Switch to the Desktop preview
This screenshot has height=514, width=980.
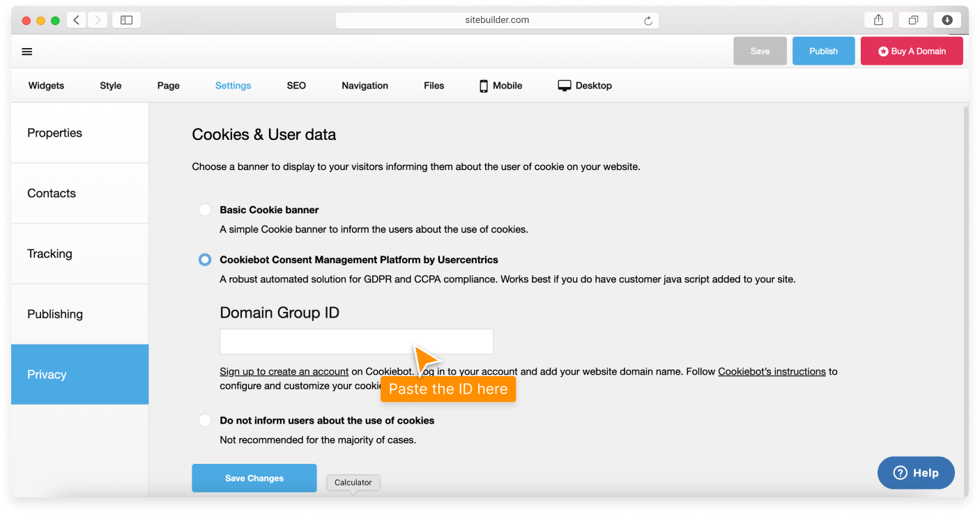pos(585,86)
